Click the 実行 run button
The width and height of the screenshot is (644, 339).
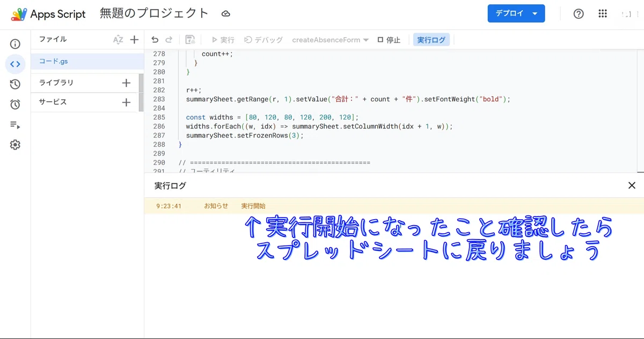coord(223,40)
